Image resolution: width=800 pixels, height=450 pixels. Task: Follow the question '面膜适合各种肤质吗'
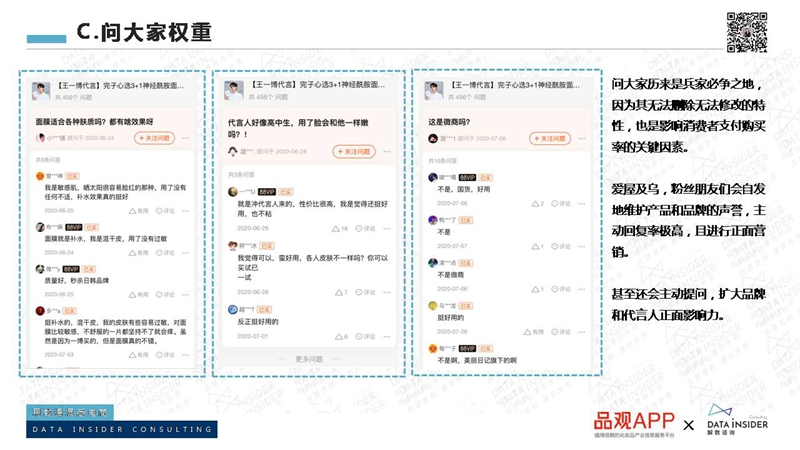point(155,138)
